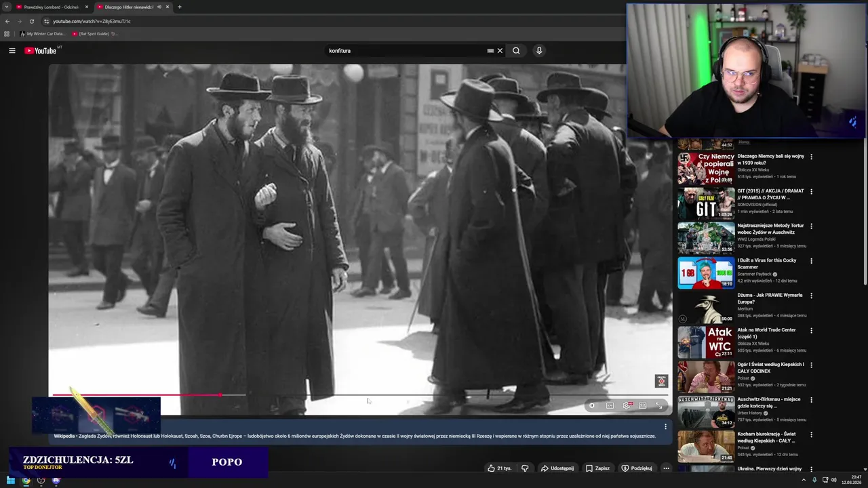Clear the search box with X
This screenshot has width=868, height=488.
click(x=500, y=51)
